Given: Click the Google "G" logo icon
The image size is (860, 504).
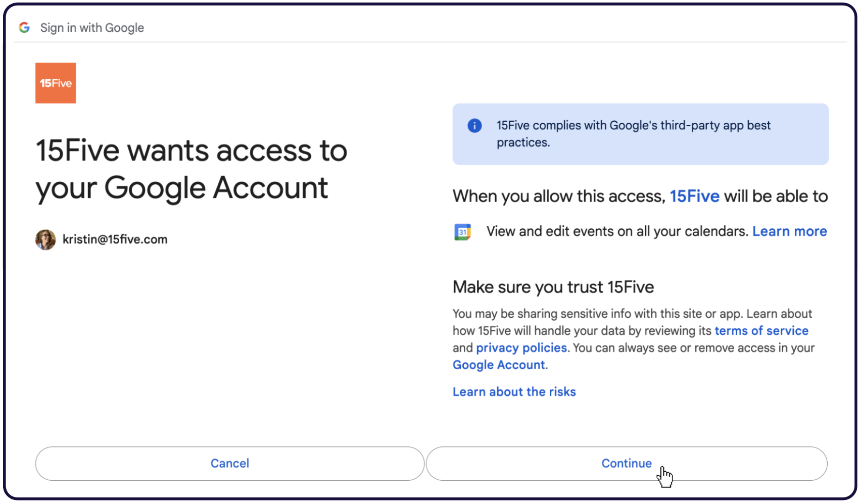Looking at the screenshot, I should tap(24, 28).
